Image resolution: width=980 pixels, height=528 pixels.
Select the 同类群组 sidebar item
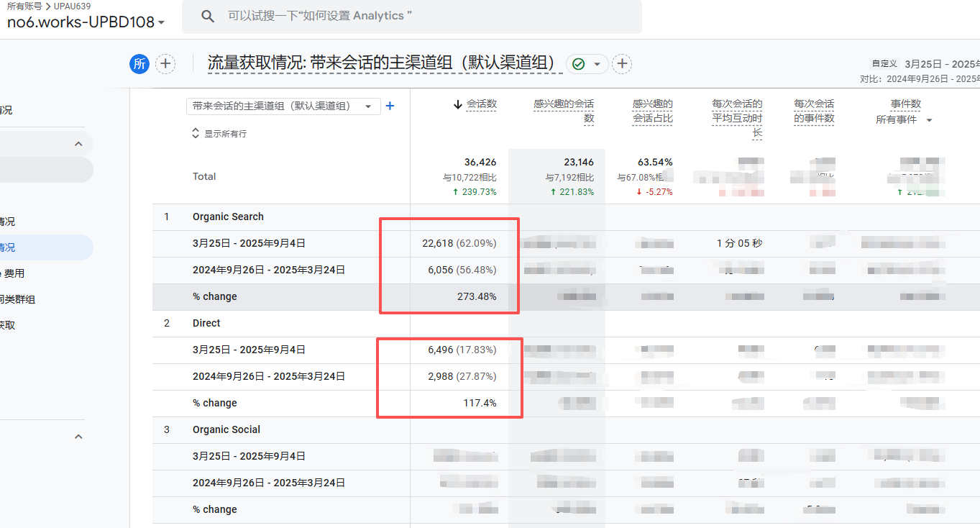17,299
